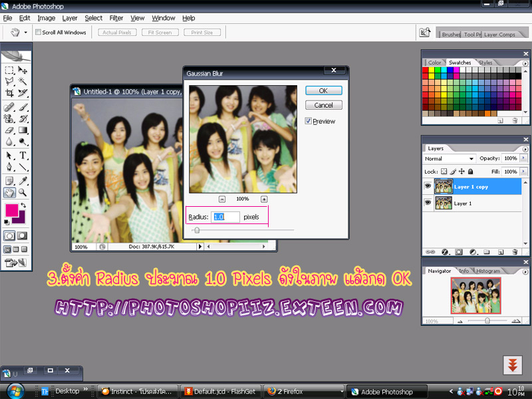Select the Blur tool
The width and height of the screenshot is (532, 399).
coord(9,142)
